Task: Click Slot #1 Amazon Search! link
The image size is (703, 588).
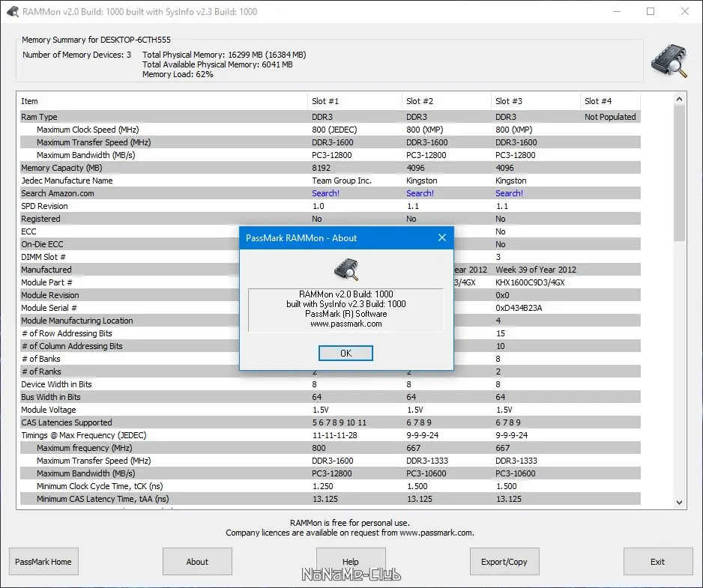Action: pyautogui.click(x=325, y=193)
